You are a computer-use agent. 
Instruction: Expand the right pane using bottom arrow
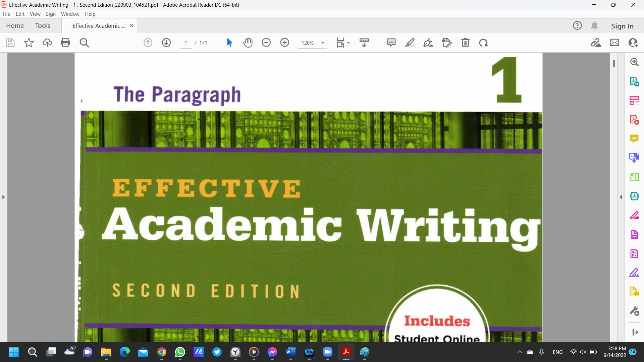(x=635, y=332)
